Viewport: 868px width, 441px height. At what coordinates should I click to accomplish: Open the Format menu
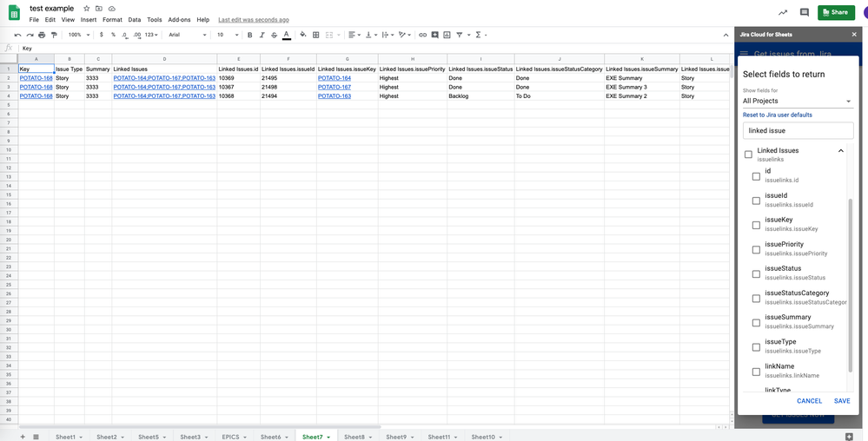coord(112,19)
